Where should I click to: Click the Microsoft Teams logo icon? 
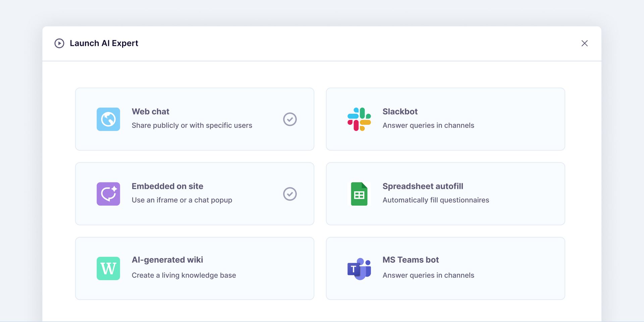(x=359, y=268)
